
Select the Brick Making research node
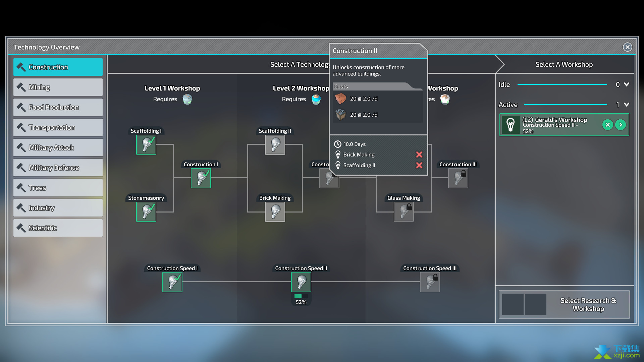[274, 211]
